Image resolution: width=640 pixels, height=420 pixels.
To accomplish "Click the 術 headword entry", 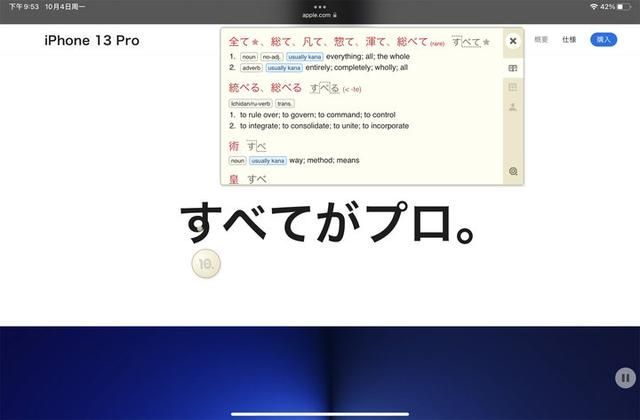I will coord(234,146).
